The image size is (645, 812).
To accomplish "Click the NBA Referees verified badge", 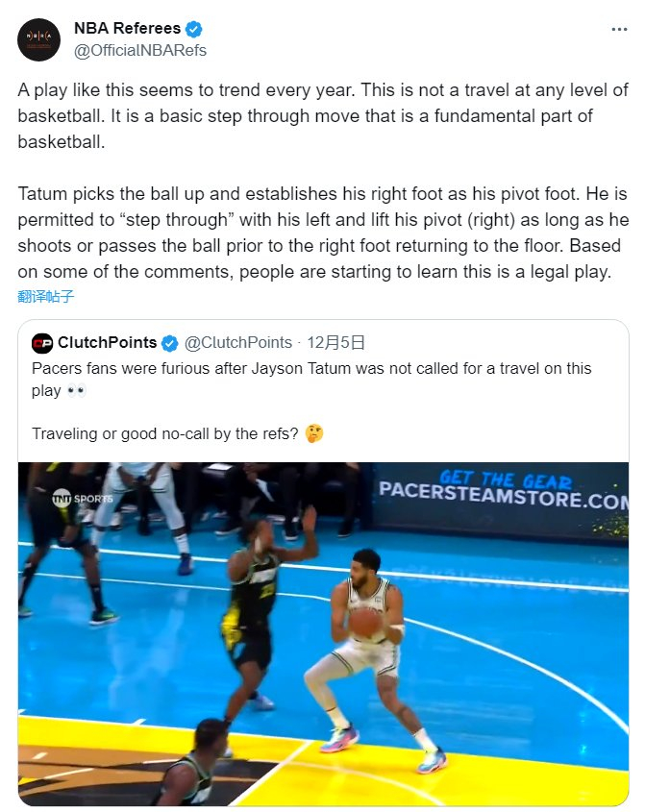I will click(194, 29).
